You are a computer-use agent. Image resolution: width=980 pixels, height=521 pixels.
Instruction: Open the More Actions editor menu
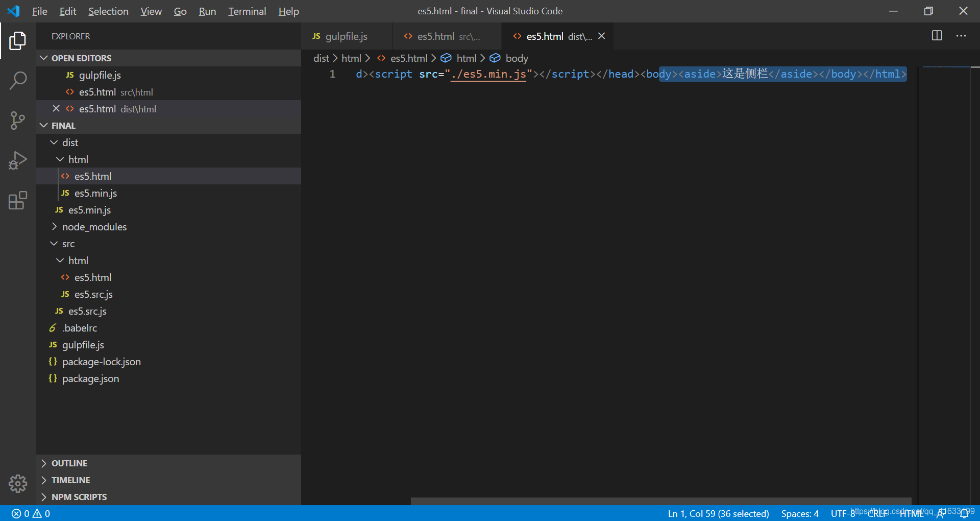click(x=962, y=36)
